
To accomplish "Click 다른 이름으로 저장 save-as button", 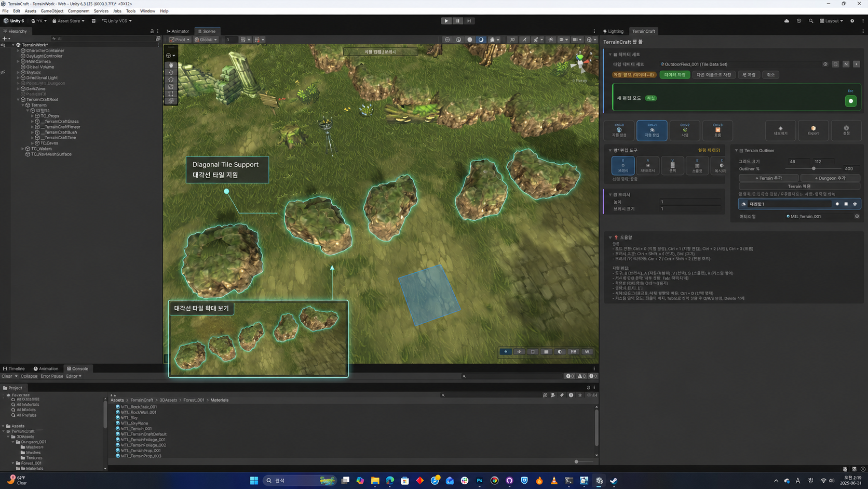I will click(714, 75).
